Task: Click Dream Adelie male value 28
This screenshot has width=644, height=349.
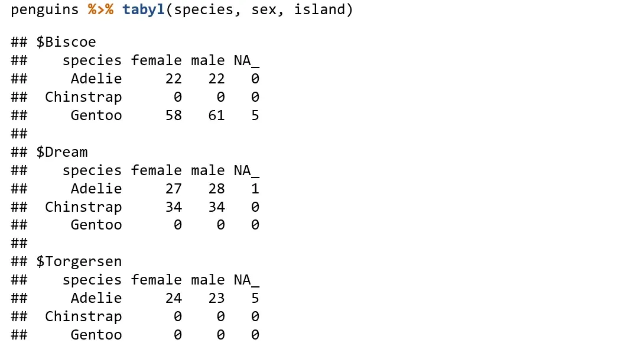Action: [216, 189]
